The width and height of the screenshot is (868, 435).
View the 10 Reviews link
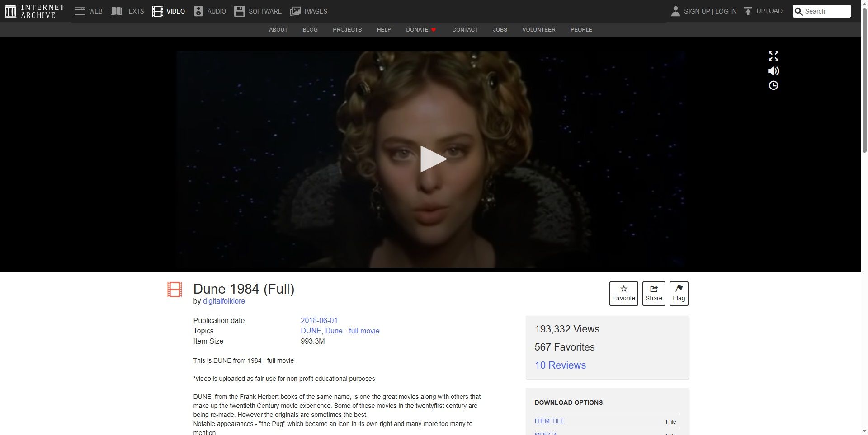(560, 365)
